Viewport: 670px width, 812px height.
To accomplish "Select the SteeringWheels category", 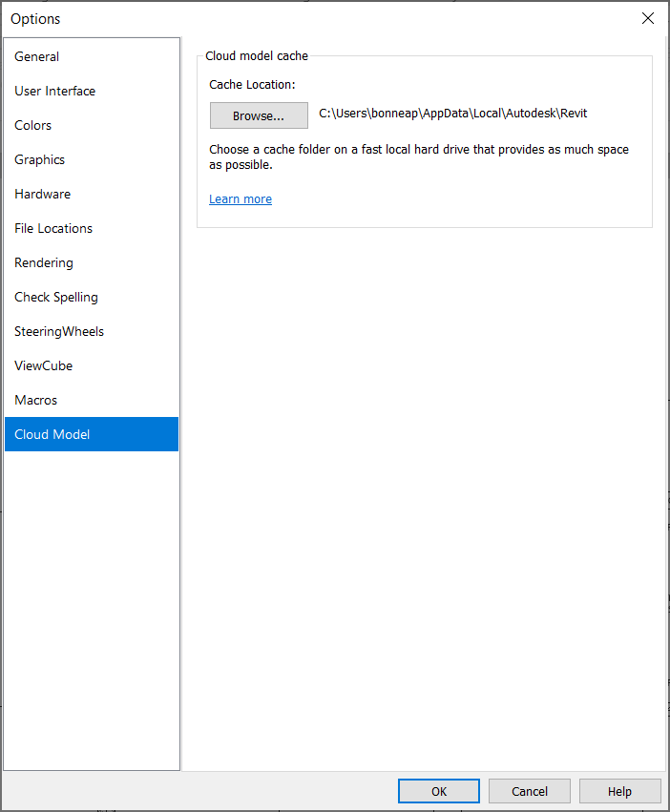I will coord(59,331).
